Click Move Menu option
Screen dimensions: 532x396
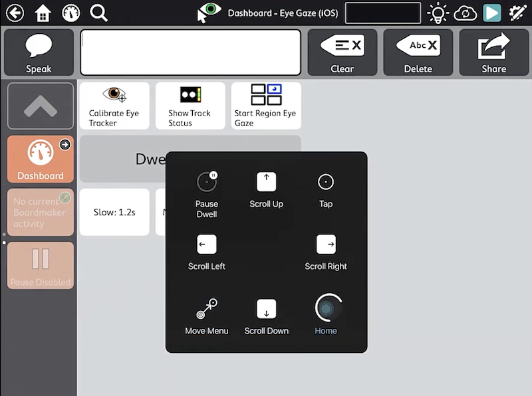(207, 316)
